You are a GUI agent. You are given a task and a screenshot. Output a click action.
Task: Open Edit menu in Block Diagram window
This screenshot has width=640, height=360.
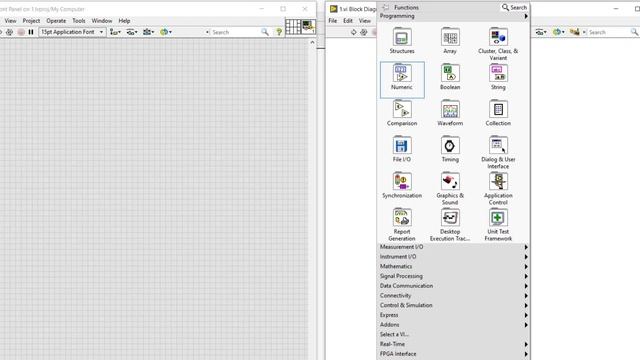point(348,21)
